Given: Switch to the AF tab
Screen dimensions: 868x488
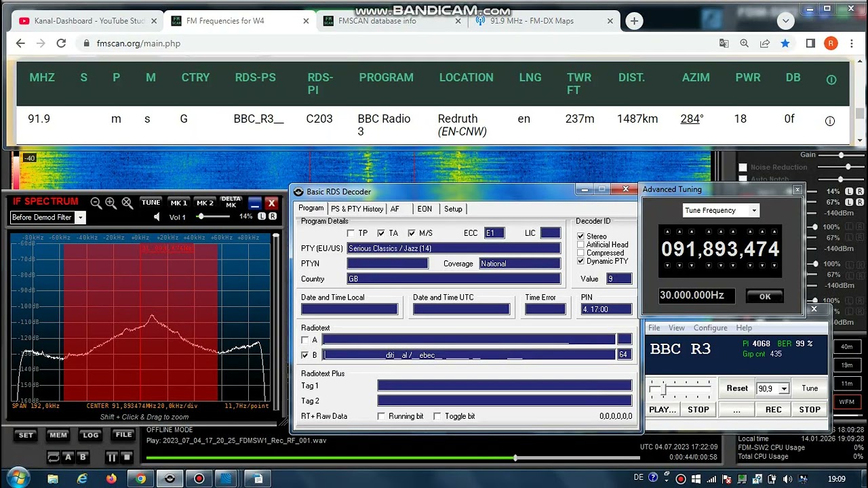Looking at the screenshot, I should tap(395, 209).
